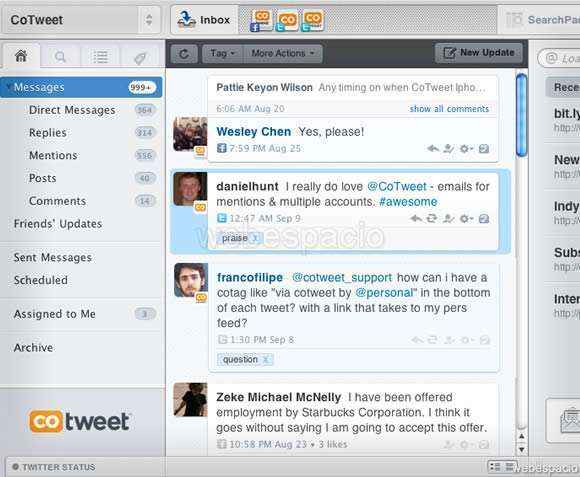Screen dimensions: 580x477
Task: Click the message list vertical scrollbar thumb
Action: [521, 115]
